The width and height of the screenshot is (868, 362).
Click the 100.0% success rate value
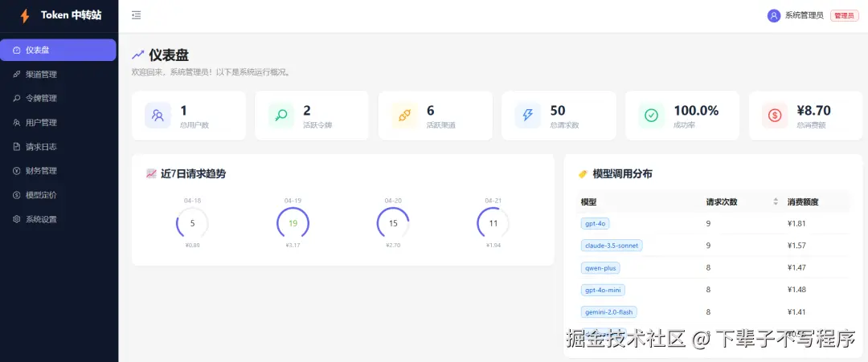click(x=696, y=111)
